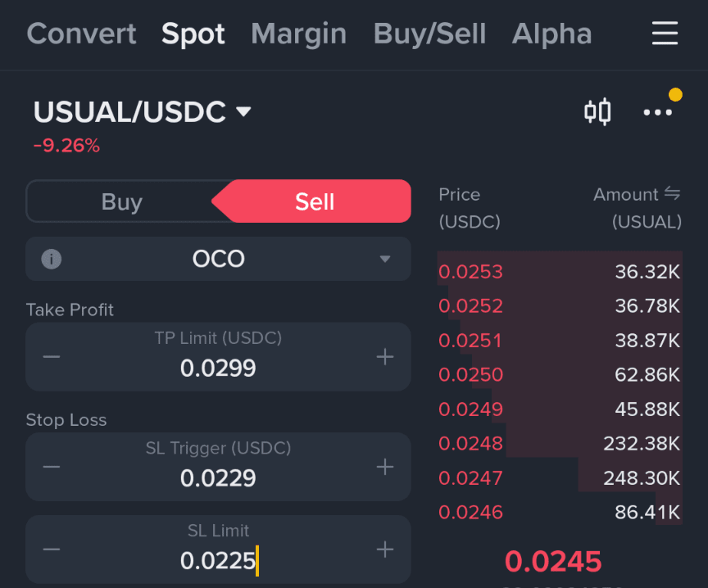Increase SL Trigger with plus icon

(384, 467)
